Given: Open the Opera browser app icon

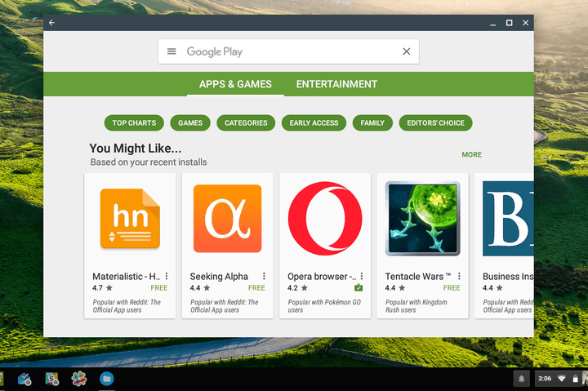Looking at the screenshot, I should click(325, 219).
